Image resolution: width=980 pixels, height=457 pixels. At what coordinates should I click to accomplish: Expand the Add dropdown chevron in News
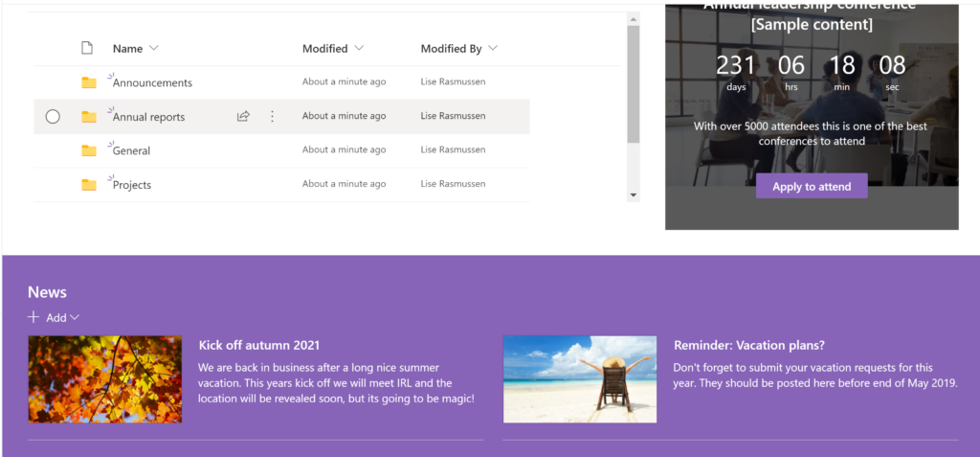pos(75,317)
